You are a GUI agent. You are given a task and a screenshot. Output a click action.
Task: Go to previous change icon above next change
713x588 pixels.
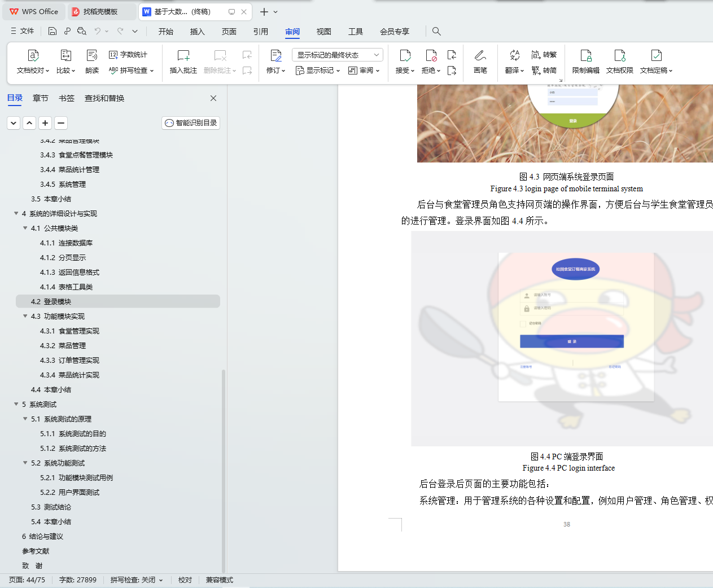point(452,55)
